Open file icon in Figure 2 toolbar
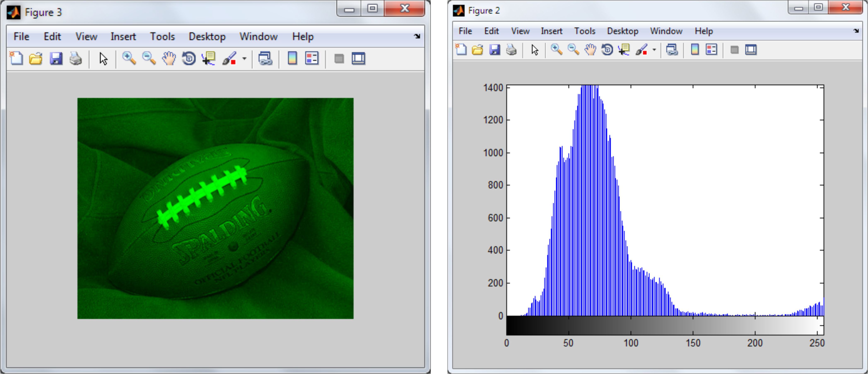Image resolution: width=868 pixels, height=374 pixels. (477, 50)
